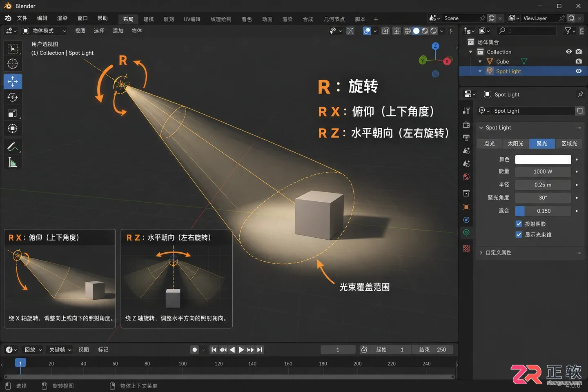
Task: Switch to the UV编辑 workspace tab
Action: coord(192,19)
